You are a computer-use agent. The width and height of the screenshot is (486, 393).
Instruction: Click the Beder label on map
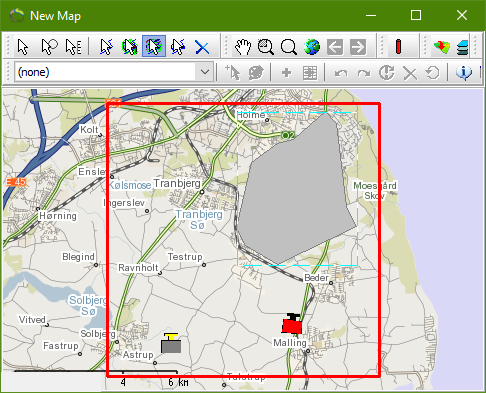click(x=316, y=277)
